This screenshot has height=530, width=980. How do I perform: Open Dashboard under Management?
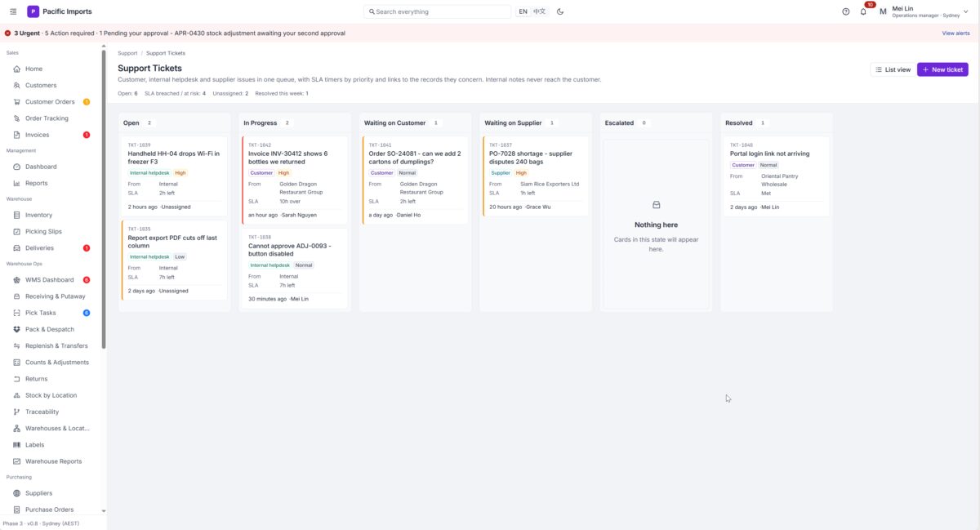[52, 167]
